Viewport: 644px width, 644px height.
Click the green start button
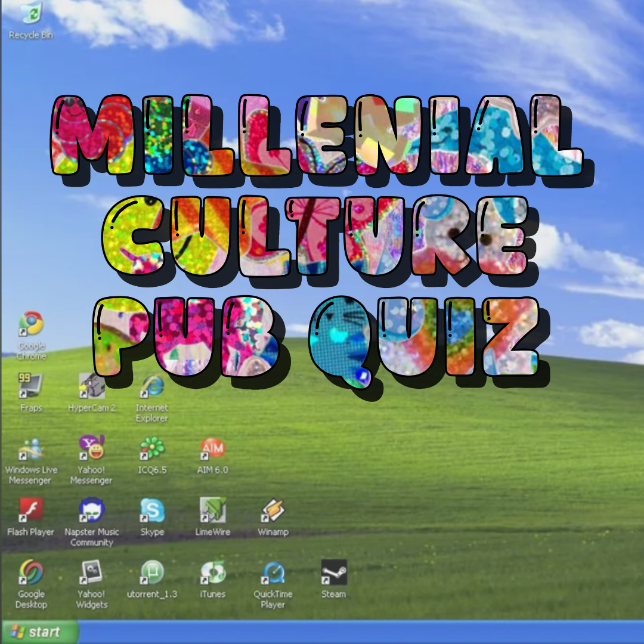coord(39,632)
